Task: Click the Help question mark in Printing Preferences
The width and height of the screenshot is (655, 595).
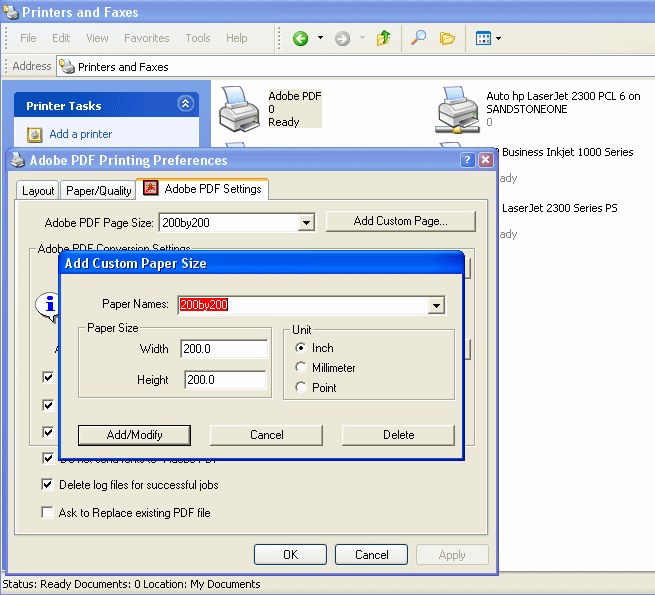Action: (467, 160)
